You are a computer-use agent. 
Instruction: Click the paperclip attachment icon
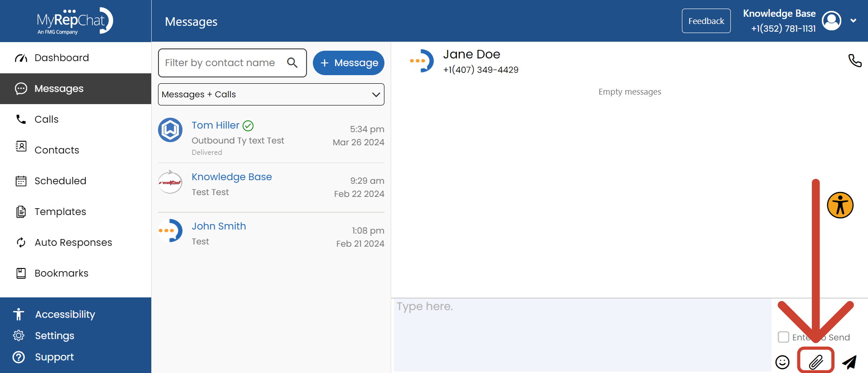coord(815,362)
